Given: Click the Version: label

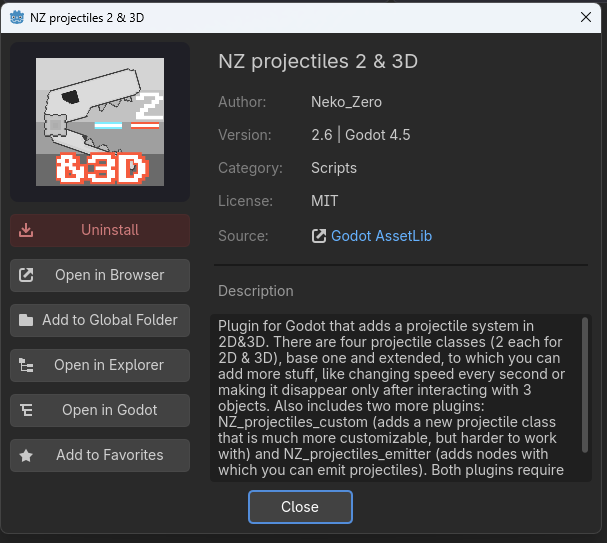Looking at the screenshot, I should click(x=245, y=135).
